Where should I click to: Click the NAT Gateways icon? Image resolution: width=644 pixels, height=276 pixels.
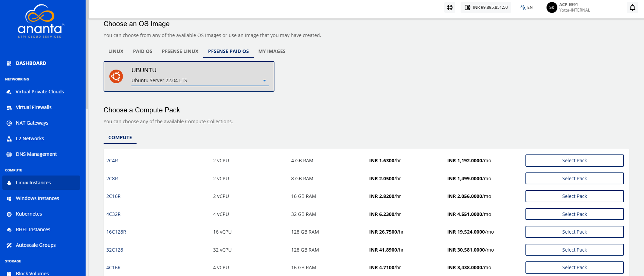click(x=9, y=123)
